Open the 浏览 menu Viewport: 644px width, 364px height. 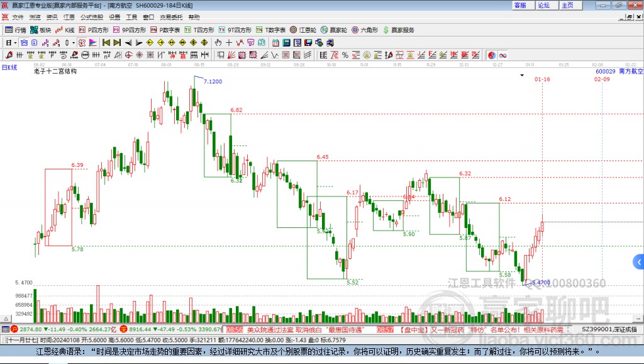tap(35, 17)
